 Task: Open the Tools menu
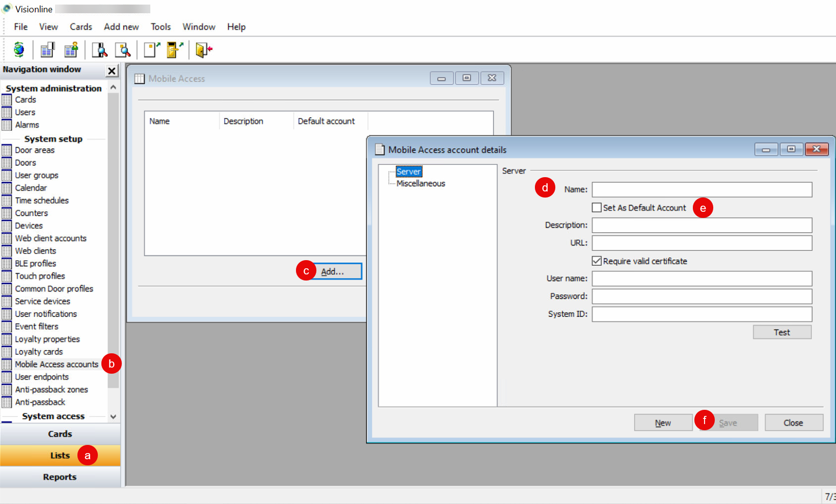160,26
